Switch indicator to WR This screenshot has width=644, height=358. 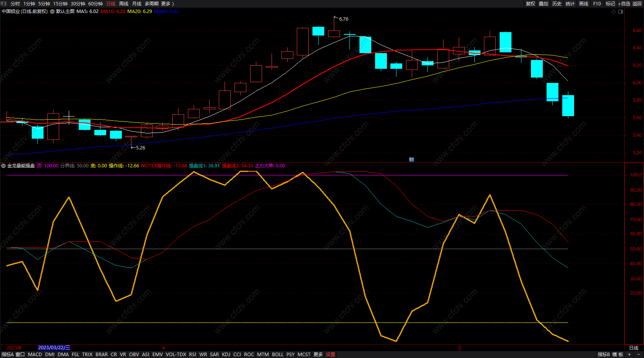point(203,355)
